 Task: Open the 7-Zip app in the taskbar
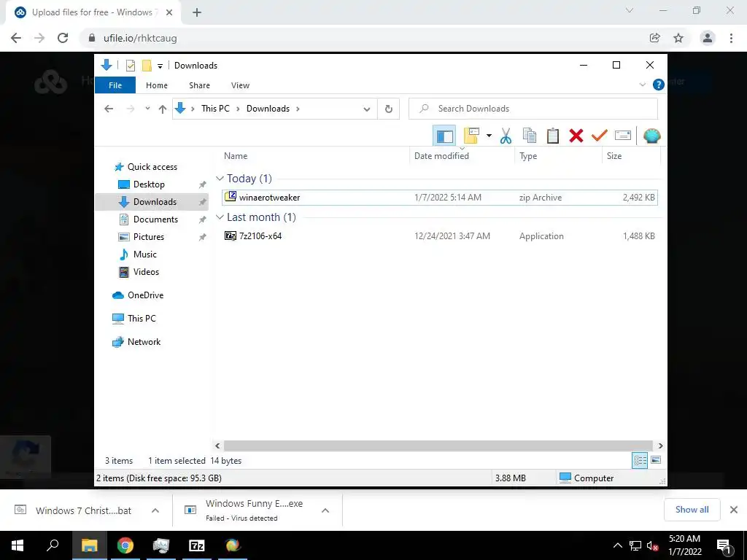[197, 545]
